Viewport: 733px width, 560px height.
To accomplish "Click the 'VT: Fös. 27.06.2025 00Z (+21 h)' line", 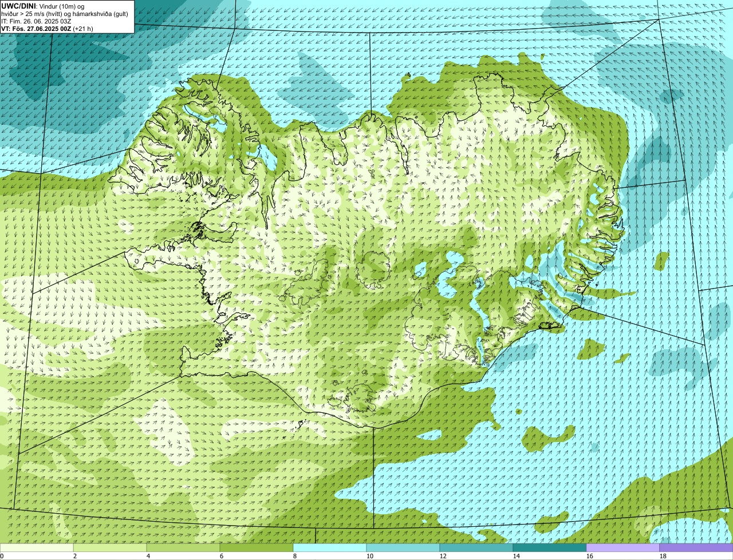I will (47, 29).
